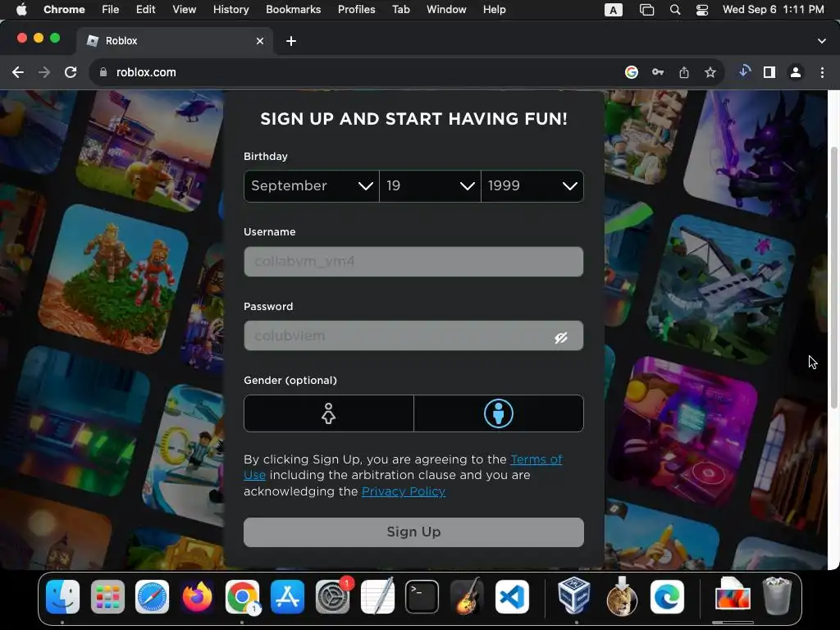Open the birthday year dropdown

click(x=532, y=186)
